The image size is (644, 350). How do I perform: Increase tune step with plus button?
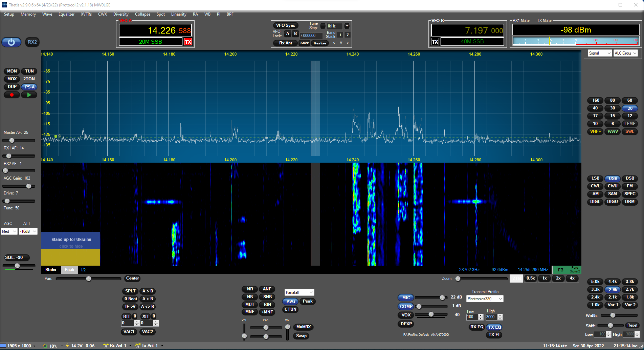coord(347,26)
